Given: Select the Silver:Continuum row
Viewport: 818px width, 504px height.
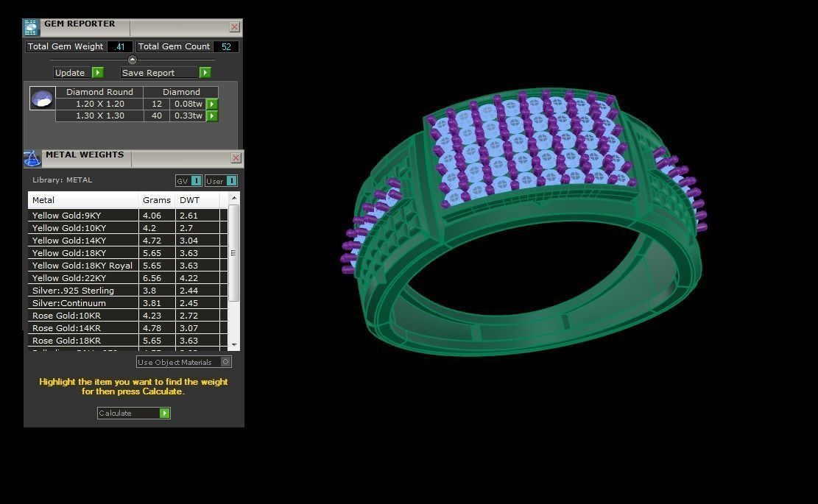Looking at the screenshot, I should (128, 303).
